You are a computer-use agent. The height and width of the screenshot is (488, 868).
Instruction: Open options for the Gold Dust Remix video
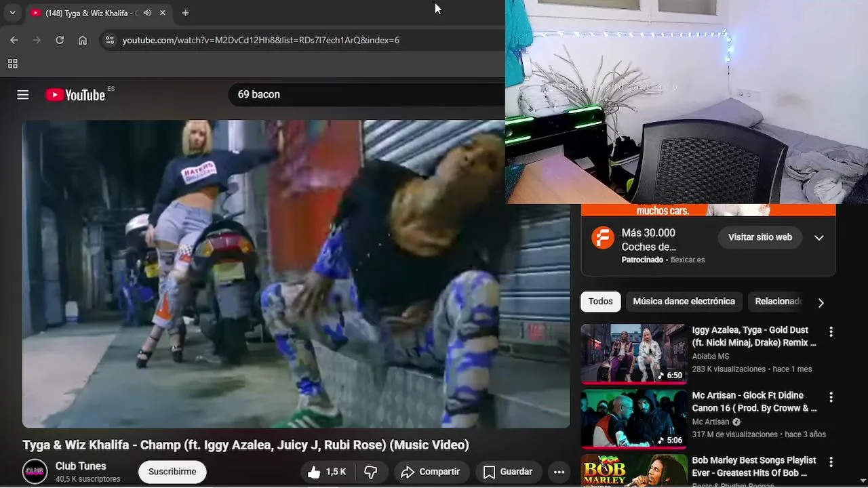pos(831,331)
